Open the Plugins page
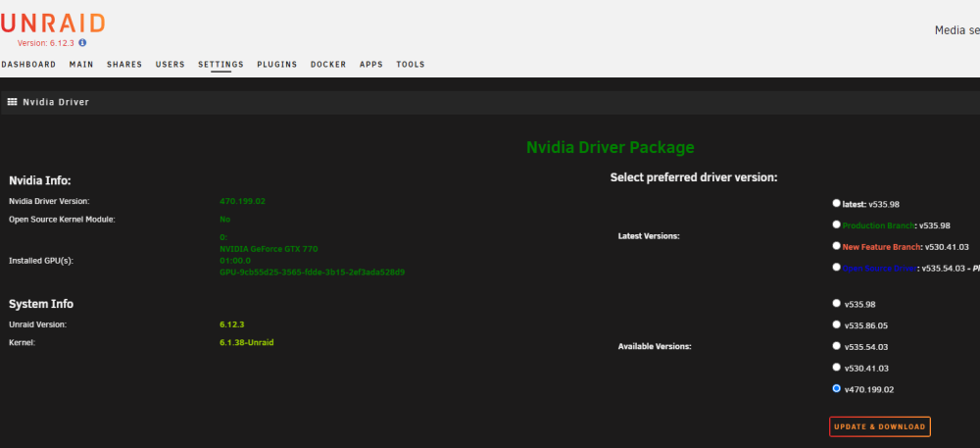This screenshot has width=980, height=448. (277, 65)
